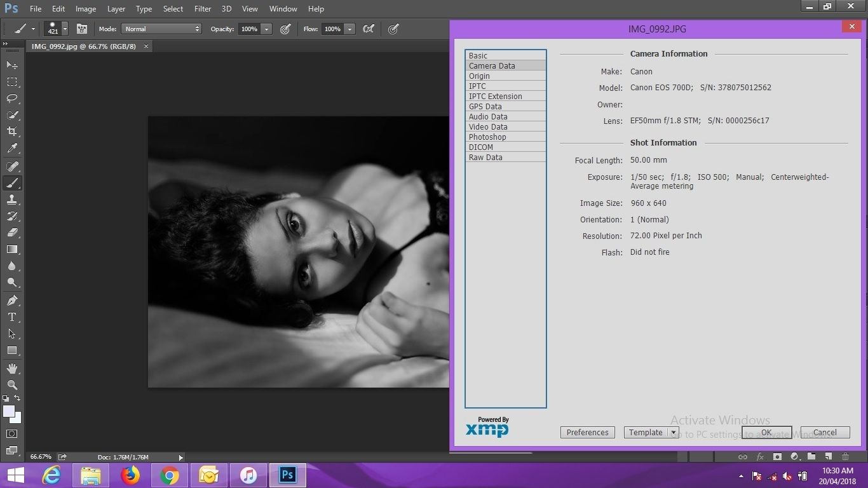
Task: Select the Horizontal Type tool
Action: [12, 317]
